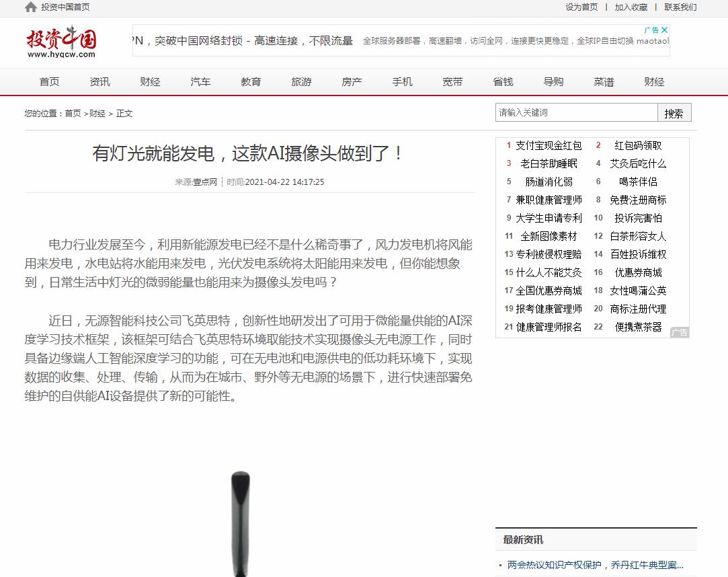Click the banner ad headline about 高速连接

pyautogui.click(x=243, y=41)
